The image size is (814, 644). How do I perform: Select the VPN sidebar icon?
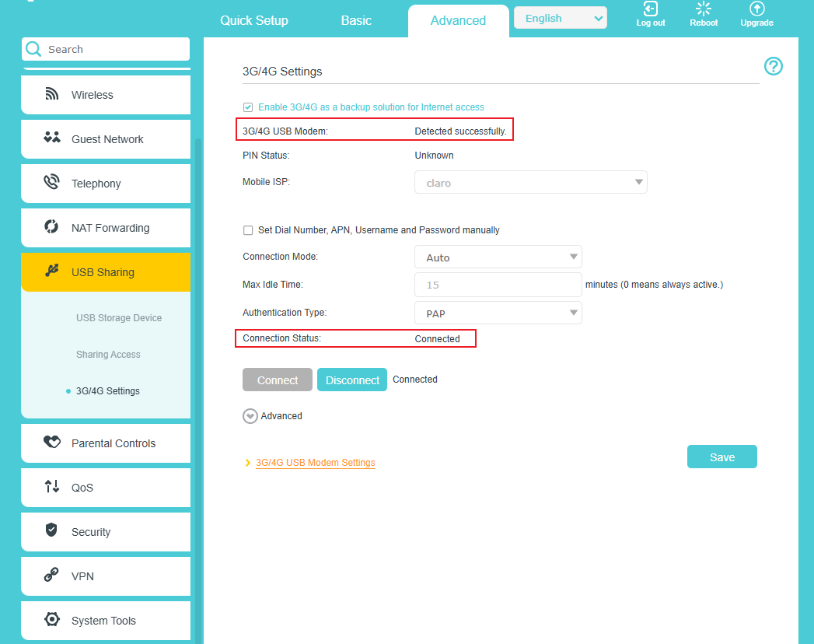coord(51,576)
